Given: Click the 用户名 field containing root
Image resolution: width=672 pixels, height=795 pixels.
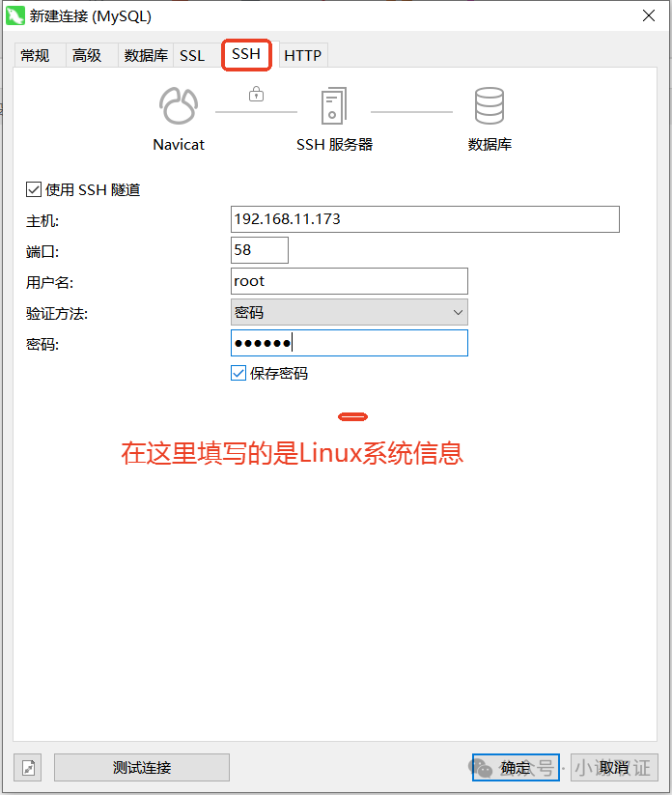Looking at the screenshot, I should pyautogui.click(x=350, y=281).
